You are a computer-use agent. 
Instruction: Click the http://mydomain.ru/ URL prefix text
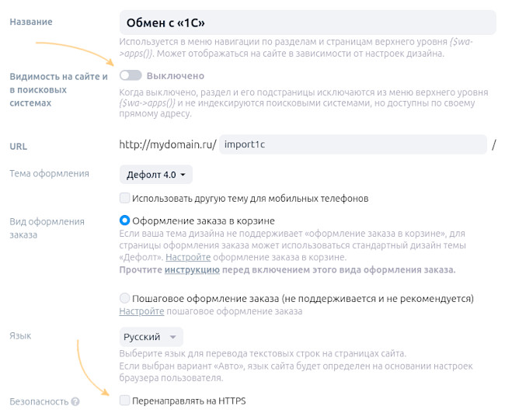167,144
